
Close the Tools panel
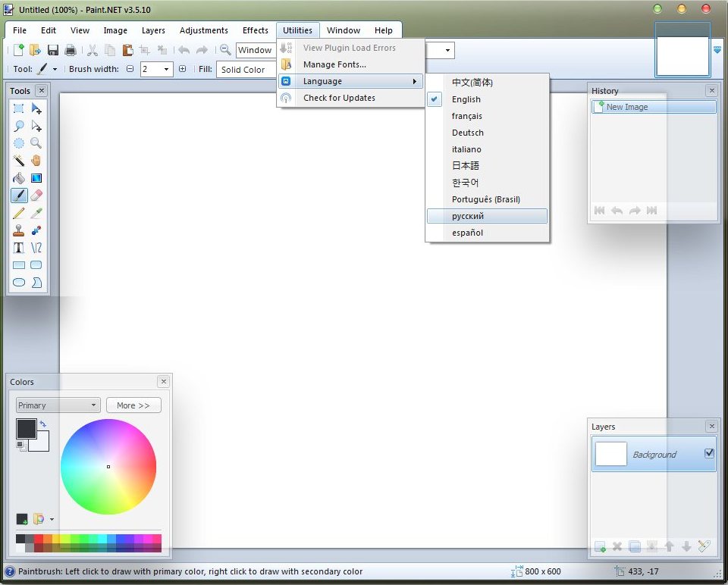coord(41,90)
